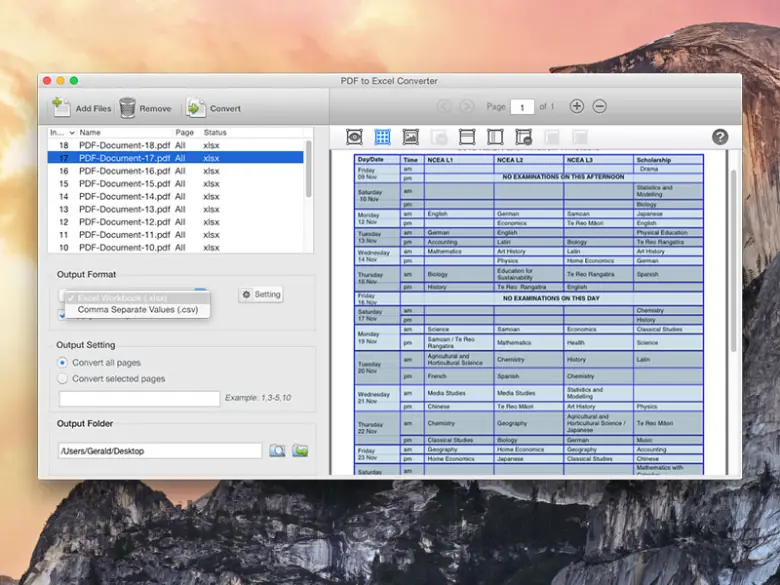Image resolution: width=780 pixels, height=585 pixels.
Task: Select the Convert selected pages radio button
Action: (62, 379)
